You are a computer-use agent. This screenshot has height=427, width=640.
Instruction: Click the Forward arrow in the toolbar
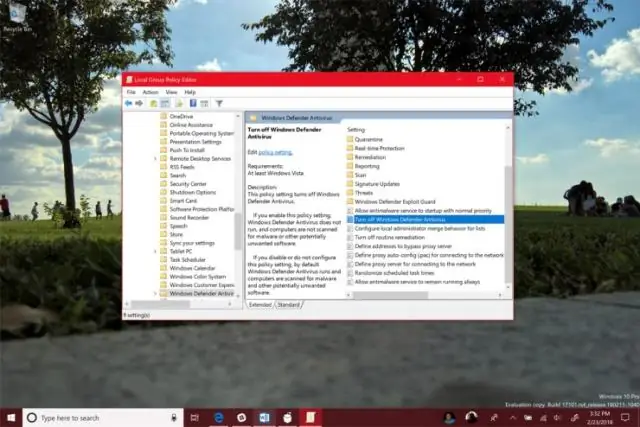tap(139, 103)
